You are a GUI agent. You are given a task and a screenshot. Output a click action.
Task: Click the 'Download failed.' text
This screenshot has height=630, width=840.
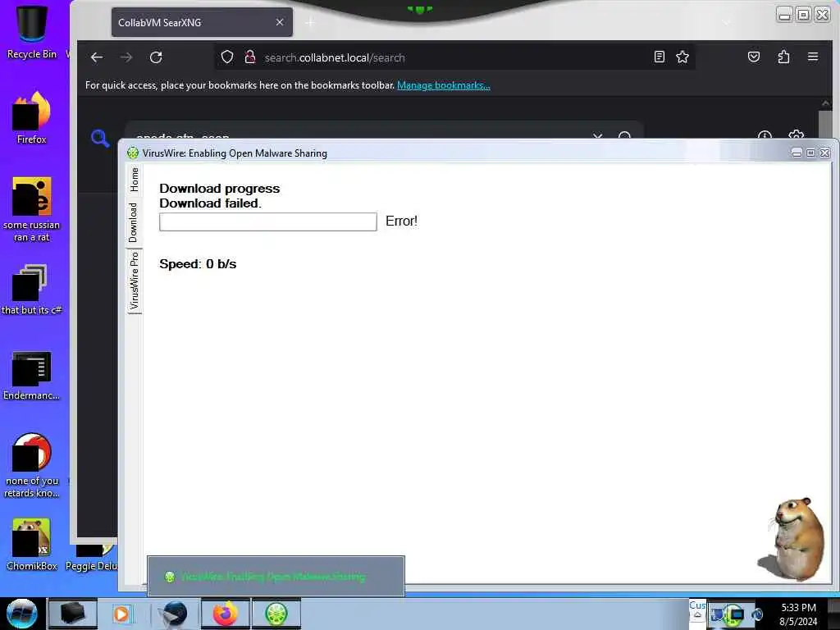(210, 203)
